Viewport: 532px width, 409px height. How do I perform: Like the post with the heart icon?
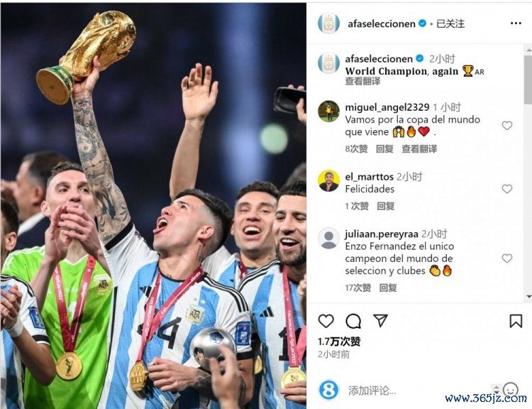pyautogui.click(x=326, y=321)
